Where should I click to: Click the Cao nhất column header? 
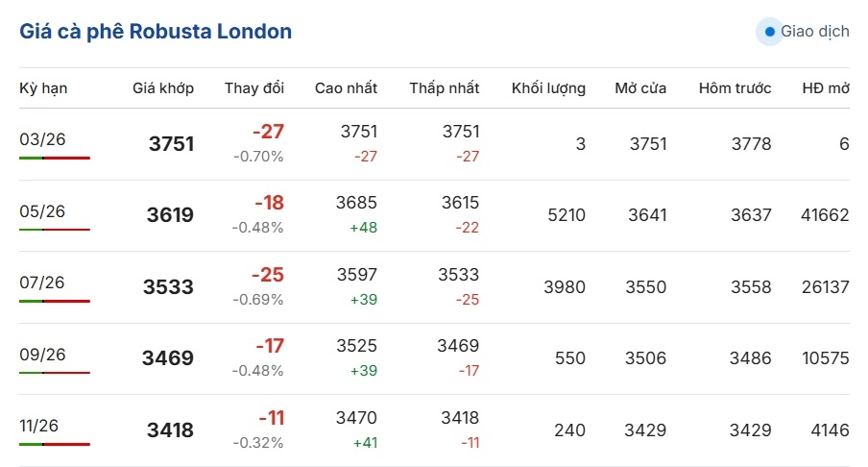pos(346,88)
